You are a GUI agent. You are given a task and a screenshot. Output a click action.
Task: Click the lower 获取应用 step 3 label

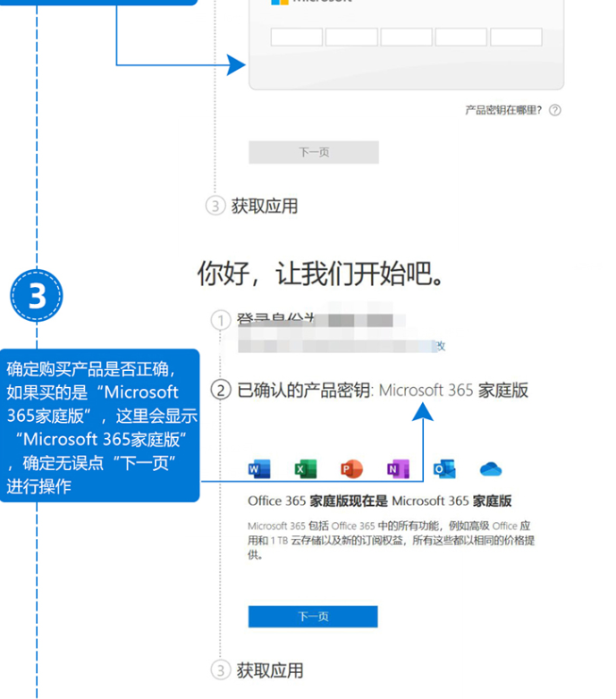pyautogui.click(x=270, y=670)
